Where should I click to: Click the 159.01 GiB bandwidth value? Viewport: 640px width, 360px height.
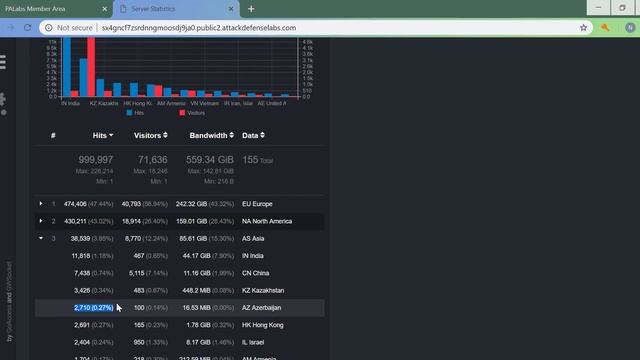point(191,221)
